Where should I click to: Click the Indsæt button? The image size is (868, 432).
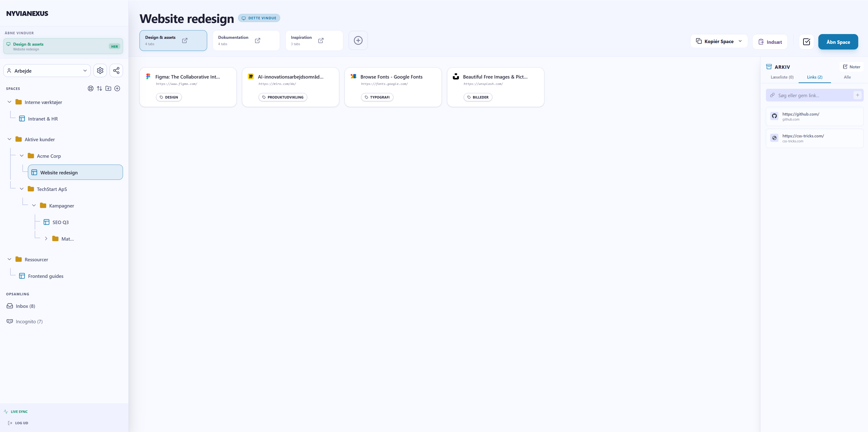pyautogui.click(x=770, y=42)
